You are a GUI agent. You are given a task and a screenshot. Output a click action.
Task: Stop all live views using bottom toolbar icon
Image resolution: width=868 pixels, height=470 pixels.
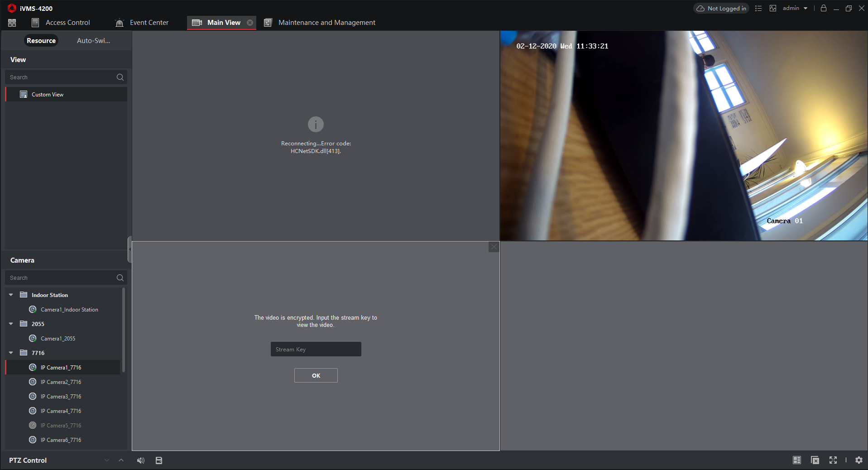pyautogui.click(x=815, y=460)
